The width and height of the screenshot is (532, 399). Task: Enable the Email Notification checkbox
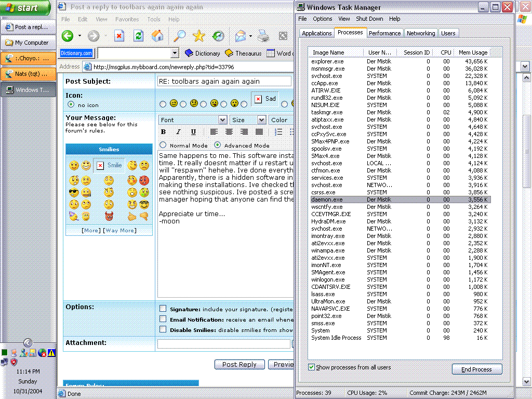pos(163,319)
